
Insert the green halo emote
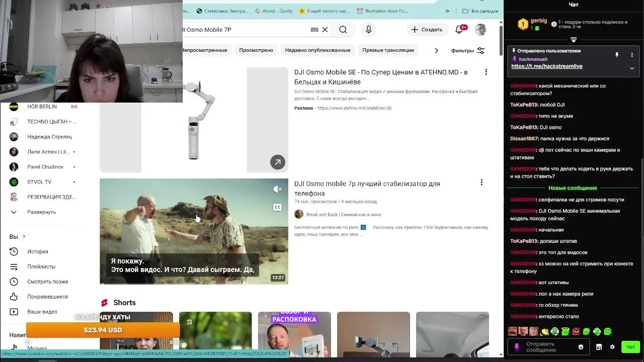point(566,331)
